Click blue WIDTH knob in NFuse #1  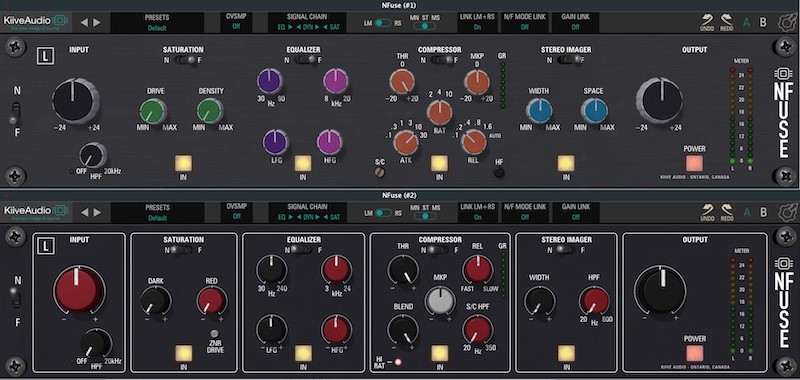(539, 110)
